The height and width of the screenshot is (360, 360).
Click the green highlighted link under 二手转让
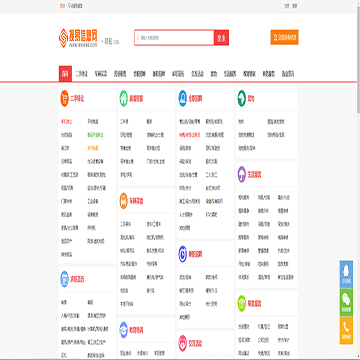click(x=96, y=135)
